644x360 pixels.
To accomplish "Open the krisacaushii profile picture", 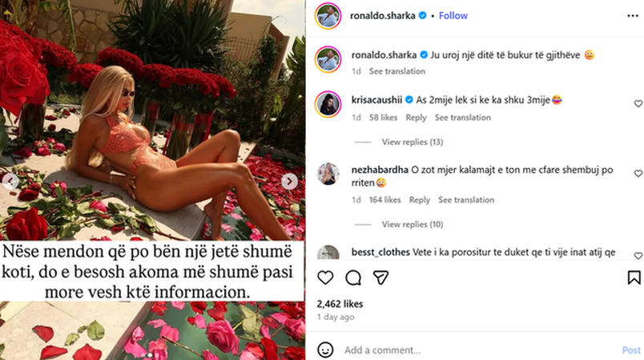I will point(328,104).
